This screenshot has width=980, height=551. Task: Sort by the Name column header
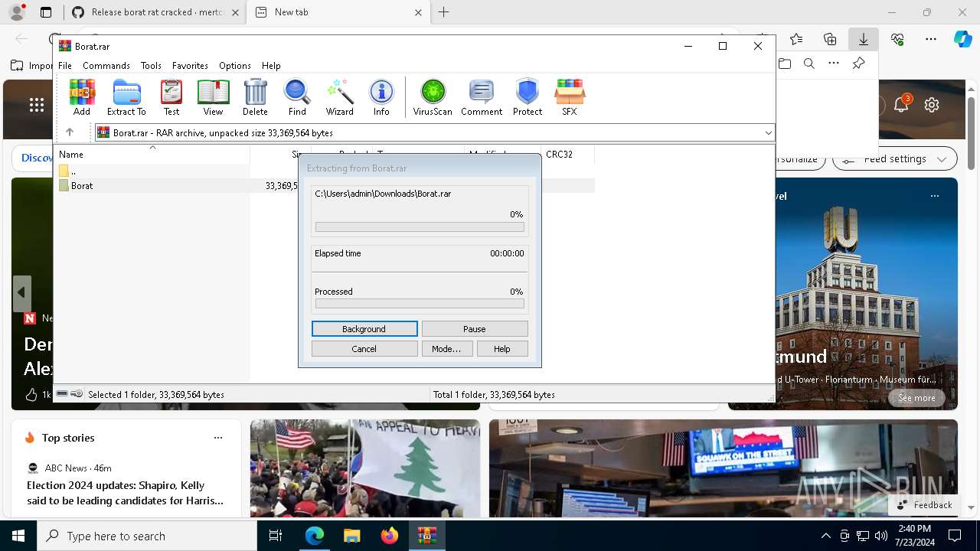pyautogui.click(x=153, y=155)
